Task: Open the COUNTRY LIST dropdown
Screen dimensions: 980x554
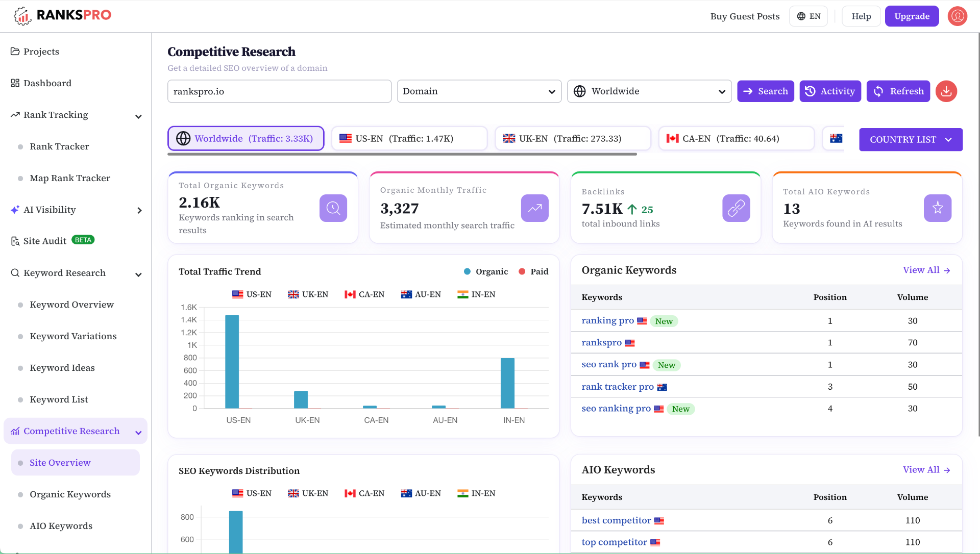Action: [911, 139]
